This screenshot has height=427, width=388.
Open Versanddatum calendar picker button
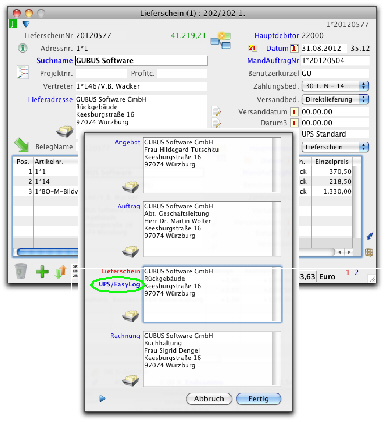(294, 112)
